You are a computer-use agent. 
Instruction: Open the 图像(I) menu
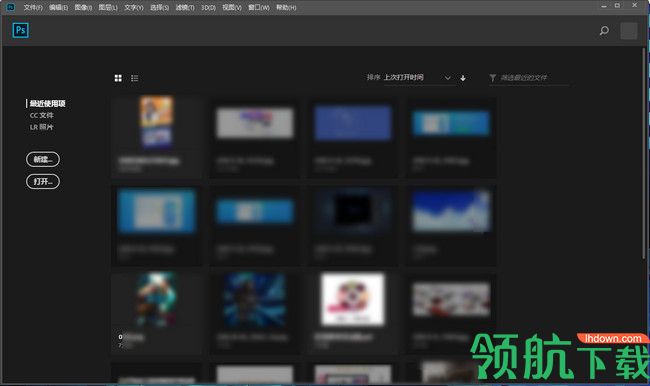[x=83, y=7]
